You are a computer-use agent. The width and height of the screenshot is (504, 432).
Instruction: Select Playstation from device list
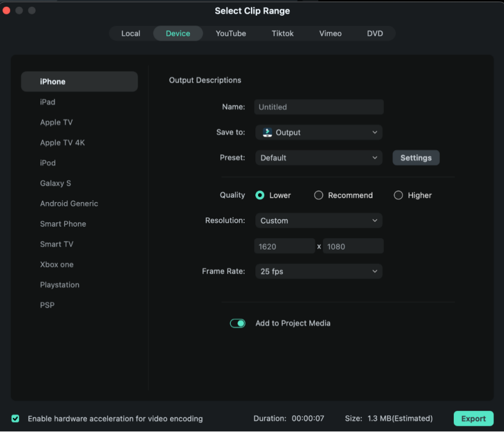pyautogui.click(x=60, y=285)
